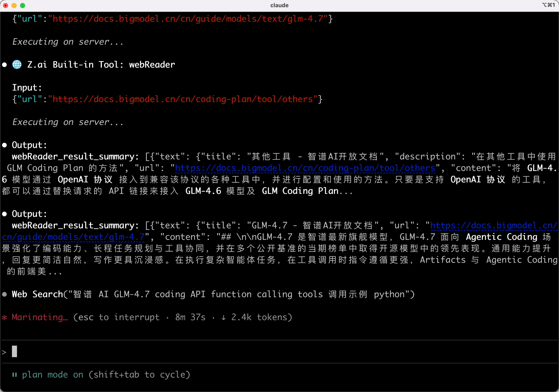Click the red Marinating spinner asterisk
559x392 pixels.
click(4, 317)
